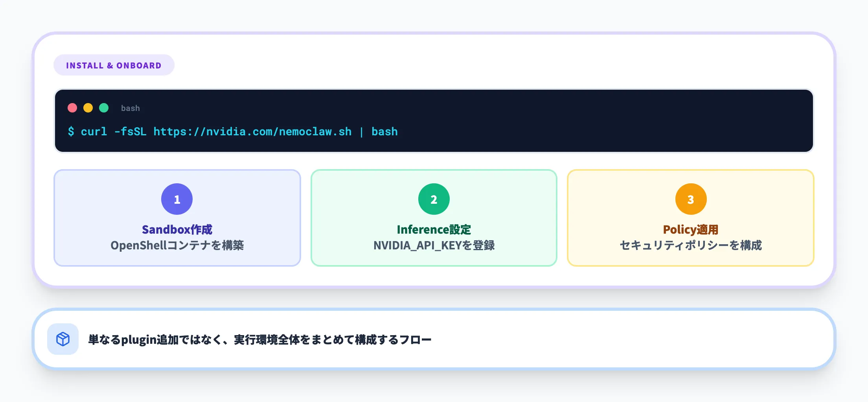This screenshot has height=402, width=868.
Task: Select the OpenShellコンテナを構築 description
Action: pyautogui.click(x=177, y=245)
